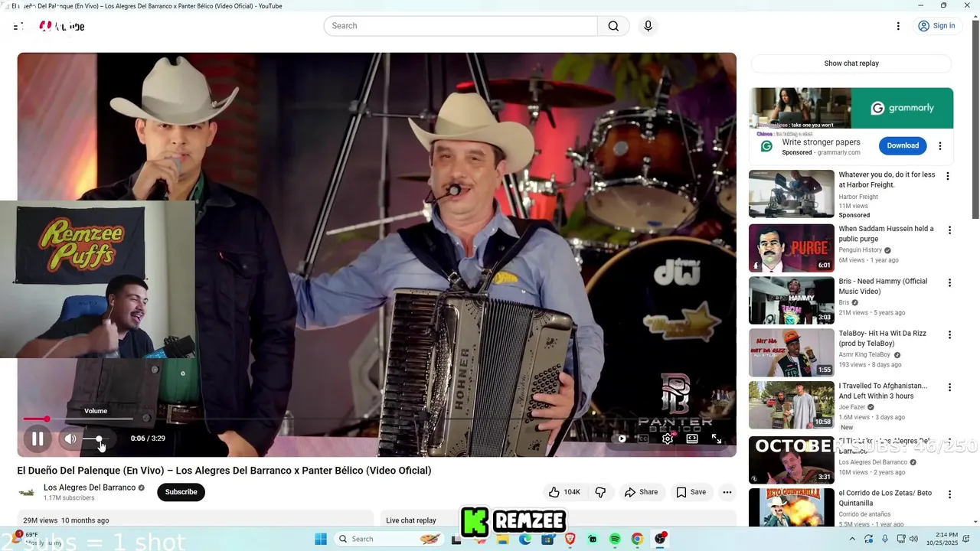
Task: Open Brave browser from taskbar
Action: [x=570, y=539]
